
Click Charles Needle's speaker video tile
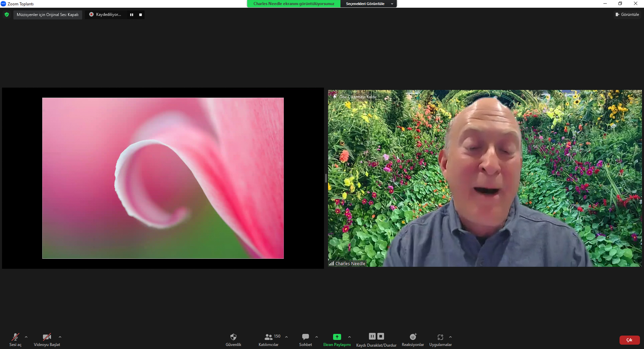(x=485, y=178)
